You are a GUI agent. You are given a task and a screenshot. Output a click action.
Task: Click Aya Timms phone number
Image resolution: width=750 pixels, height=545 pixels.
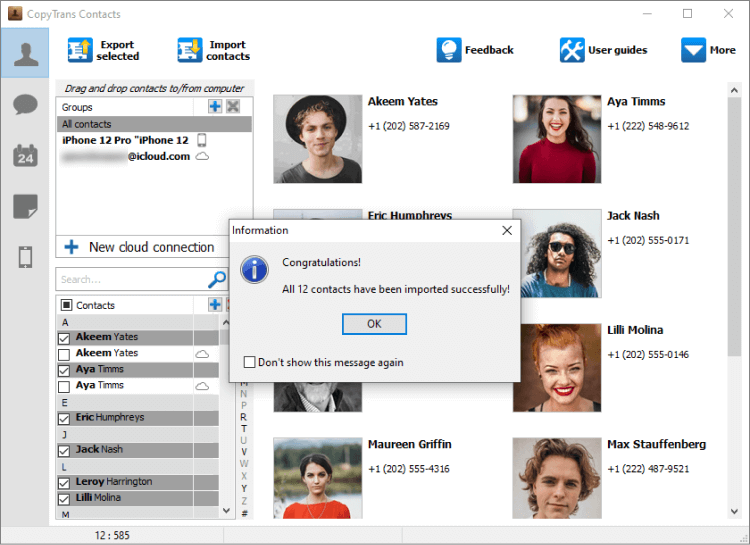click(x=648, y=126)
